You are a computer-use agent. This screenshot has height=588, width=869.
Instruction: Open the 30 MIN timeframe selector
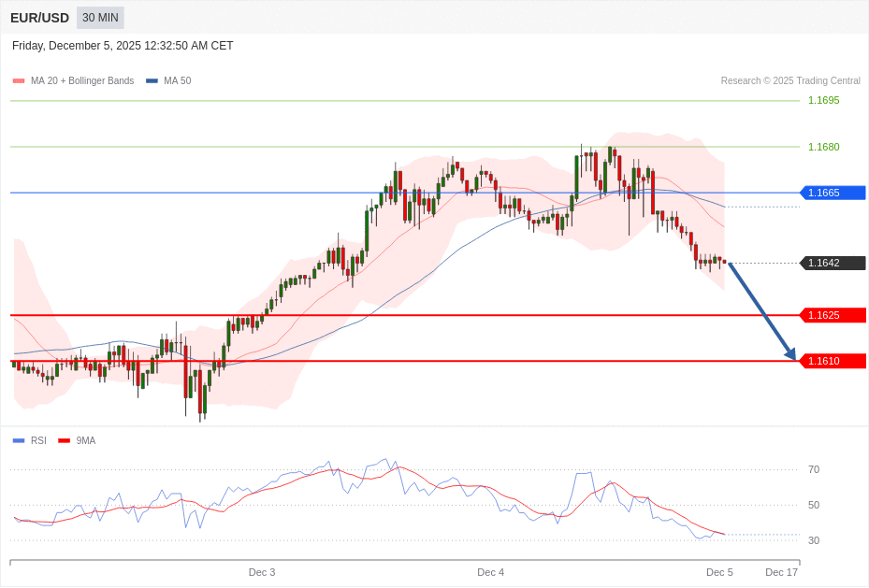tap(99, 17)
